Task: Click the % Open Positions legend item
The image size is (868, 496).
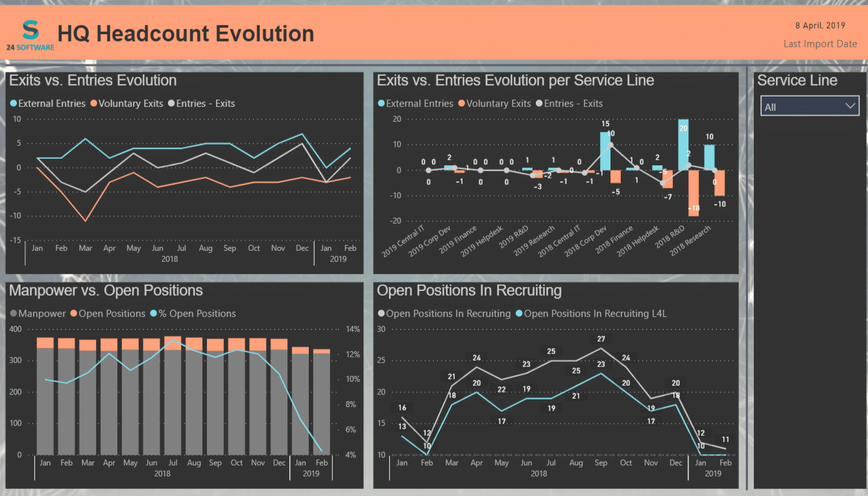Action: (x=193, y=314)
